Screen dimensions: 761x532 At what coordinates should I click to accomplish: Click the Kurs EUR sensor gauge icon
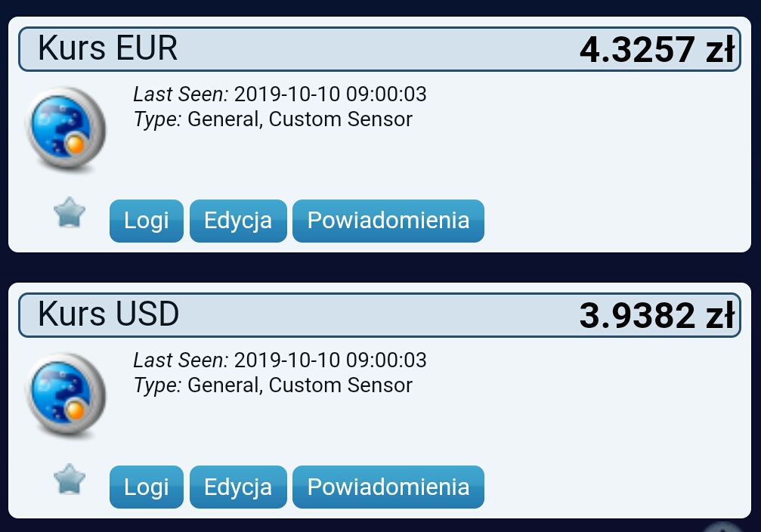[66, 128]
